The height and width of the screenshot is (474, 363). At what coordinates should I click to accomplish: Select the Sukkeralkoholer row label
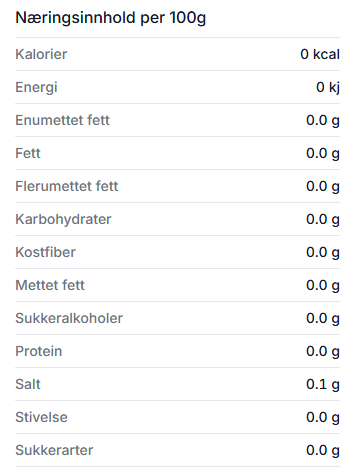(69, 318)
